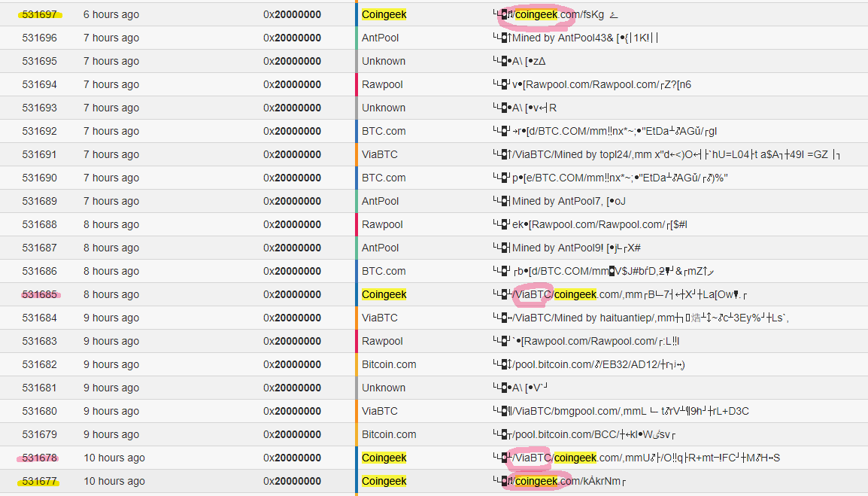
Task: Open block 531694 link
Action: coord(39,84)
